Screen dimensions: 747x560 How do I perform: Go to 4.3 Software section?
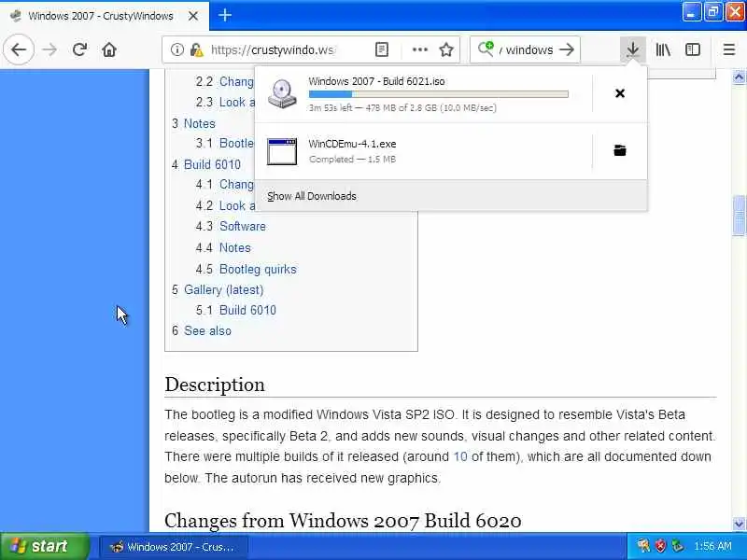pyautogui.click(x=231, y=226)
